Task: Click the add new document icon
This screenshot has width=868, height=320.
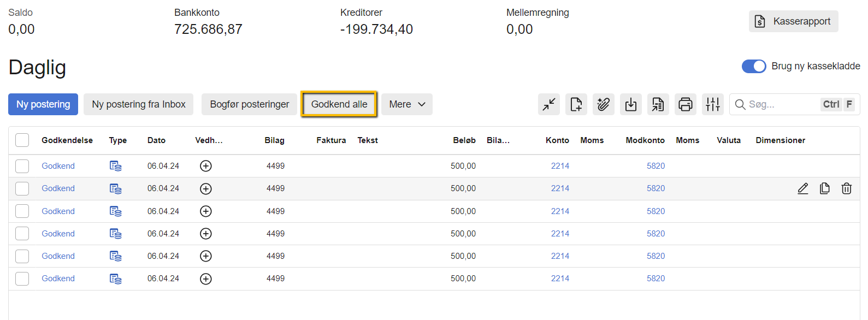Action: point(576,104)
